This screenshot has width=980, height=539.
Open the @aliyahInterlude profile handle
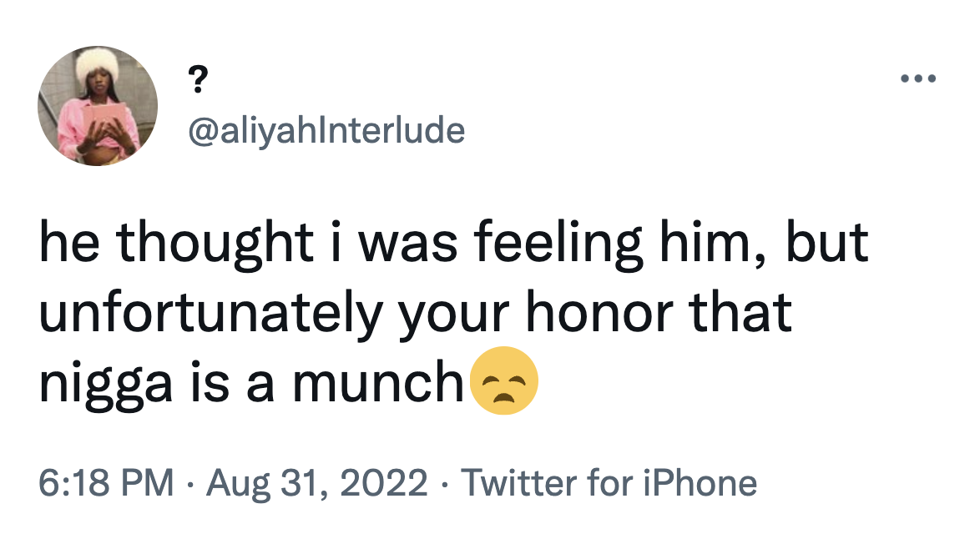[x=327, y=130]
